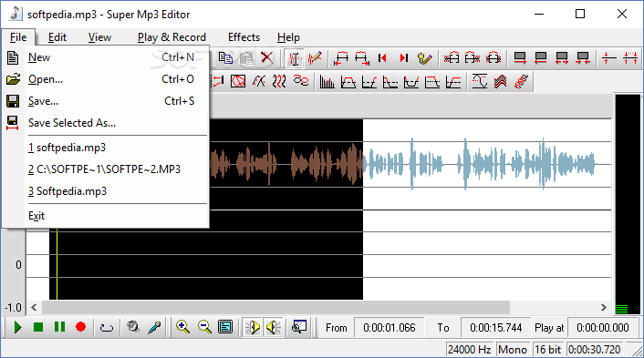Image resolution: width=644 pixels, height=358 pixels.
Task: Click the band-pass filter curve icon
Action: point(348,82)
